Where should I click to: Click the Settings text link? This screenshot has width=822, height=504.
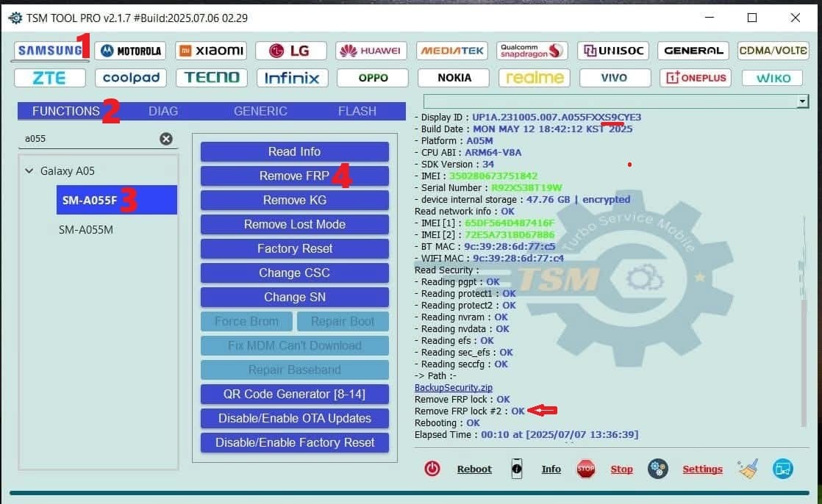(702, 469)
